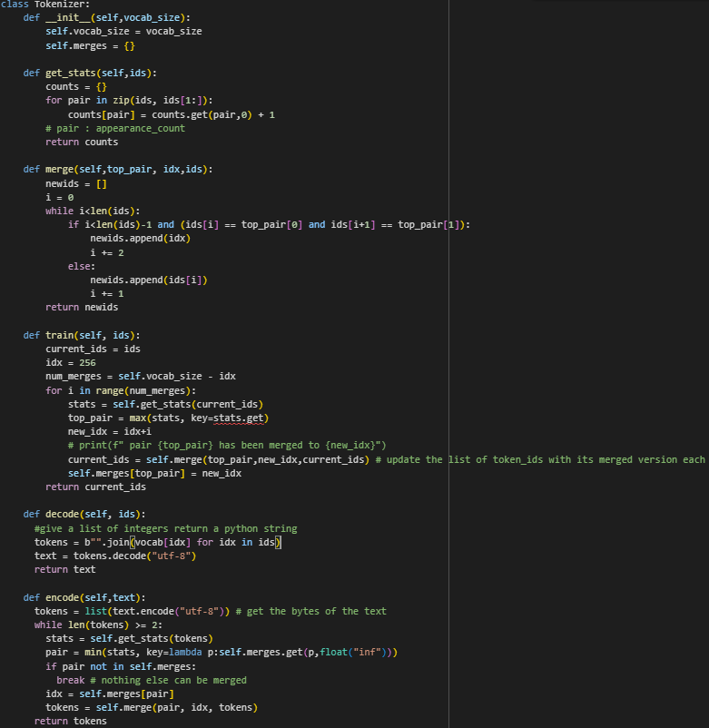Click the 'pair = min(stats, key=lambda' line
Viewport: 709px width, 728px height.
coord(222,653)
